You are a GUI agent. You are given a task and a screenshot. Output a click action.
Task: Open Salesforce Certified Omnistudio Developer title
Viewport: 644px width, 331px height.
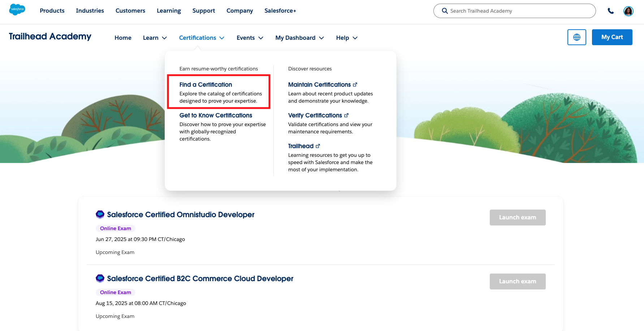pos(181,215)
